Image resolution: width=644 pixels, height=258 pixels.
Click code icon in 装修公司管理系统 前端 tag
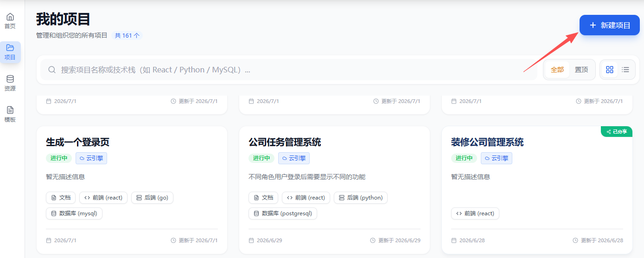[459, 213]
